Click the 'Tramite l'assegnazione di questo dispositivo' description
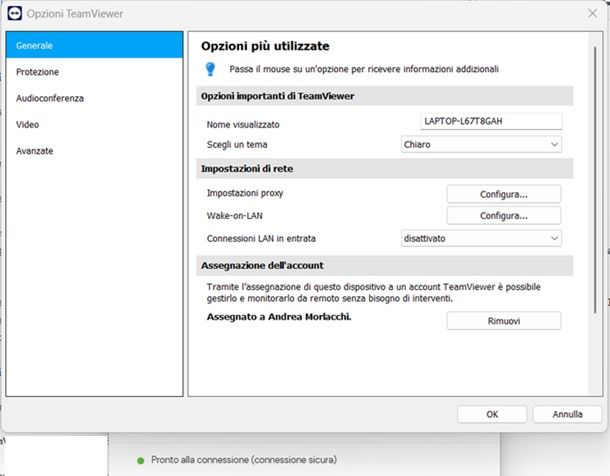This screenshot has height=476, width=610. tap(373, 292)
